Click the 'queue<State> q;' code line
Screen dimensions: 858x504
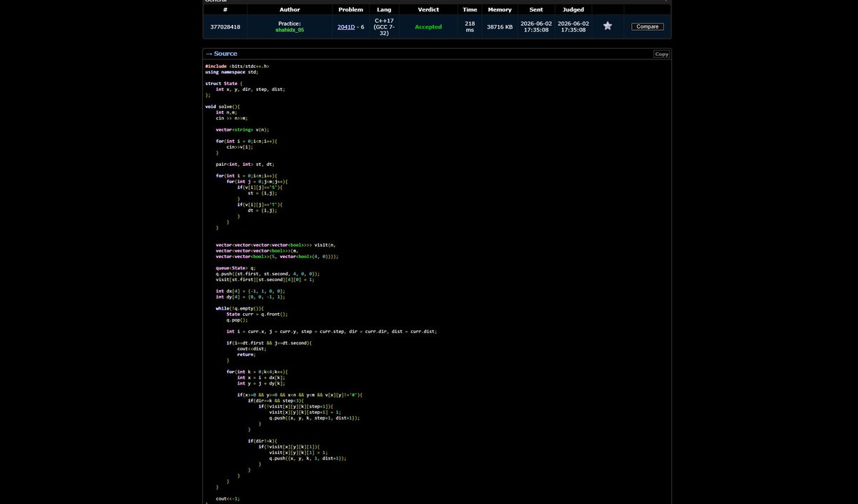235,267
